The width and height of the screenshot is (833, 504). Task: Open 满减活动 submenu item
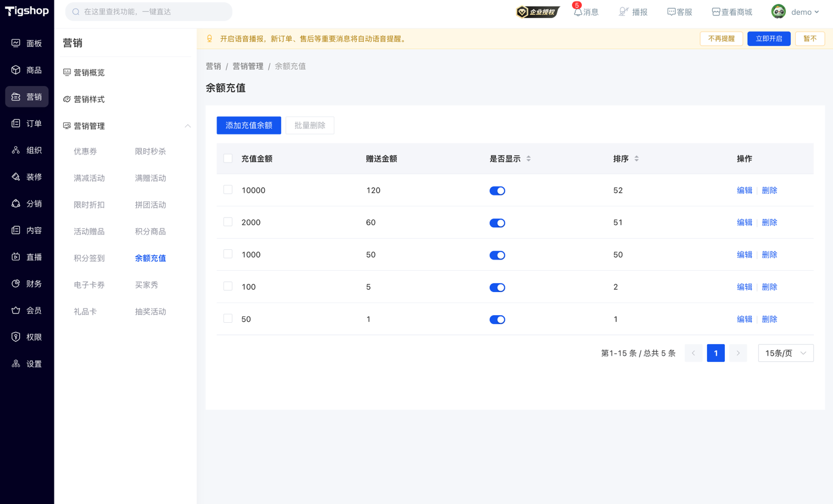coord(89,178)
